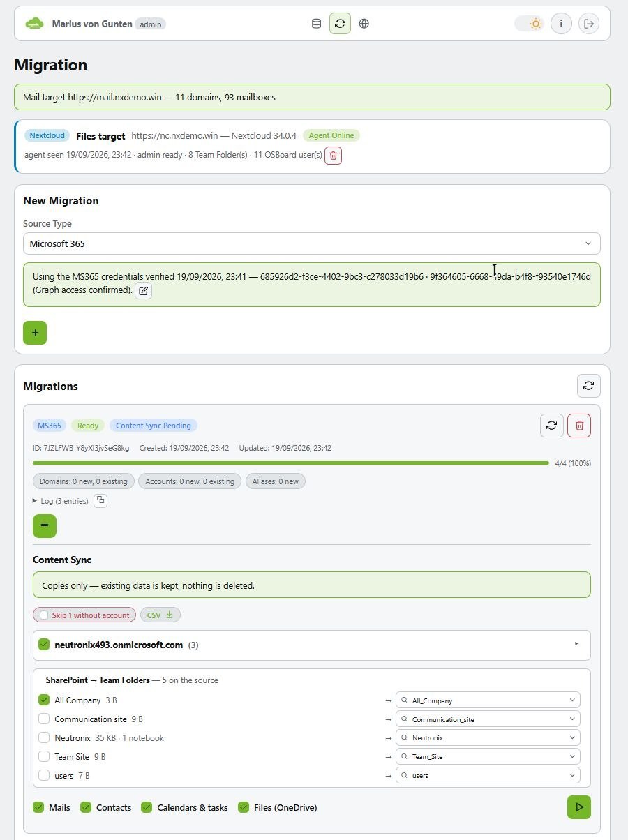Toggle the light/dark theme switch
The width and height of the screenshot is (628, 840).
(x=529, y=24)
